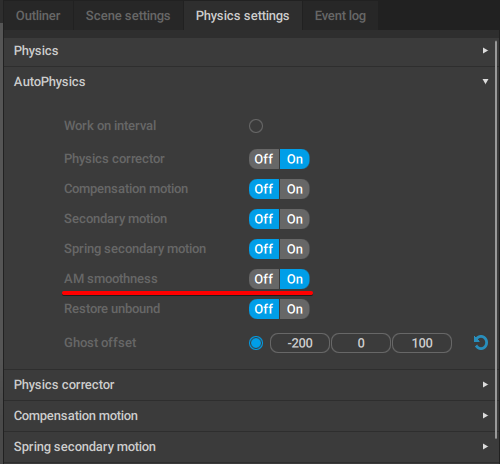Expand the Compensation motion section arrow

[x=485, y=416]
